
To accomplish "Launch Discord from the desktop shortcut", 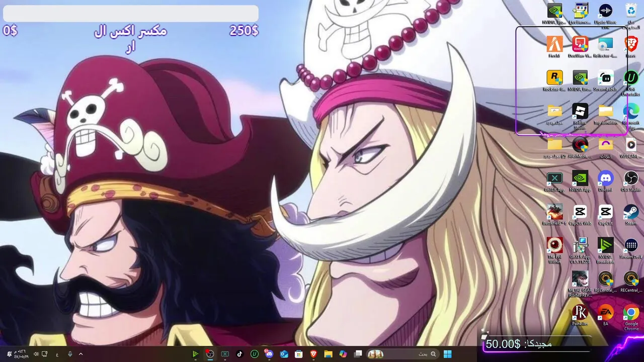I will coord(606,181).
